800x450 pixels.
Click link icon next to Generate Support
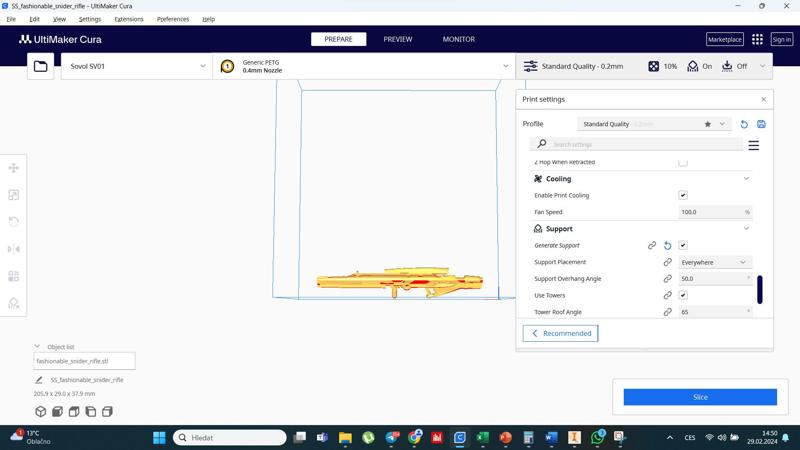(652, 245)
